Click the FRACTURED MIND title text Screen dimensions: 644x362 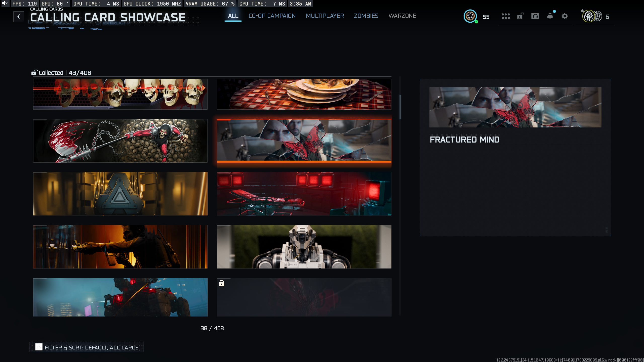click(x=465, y=140)
